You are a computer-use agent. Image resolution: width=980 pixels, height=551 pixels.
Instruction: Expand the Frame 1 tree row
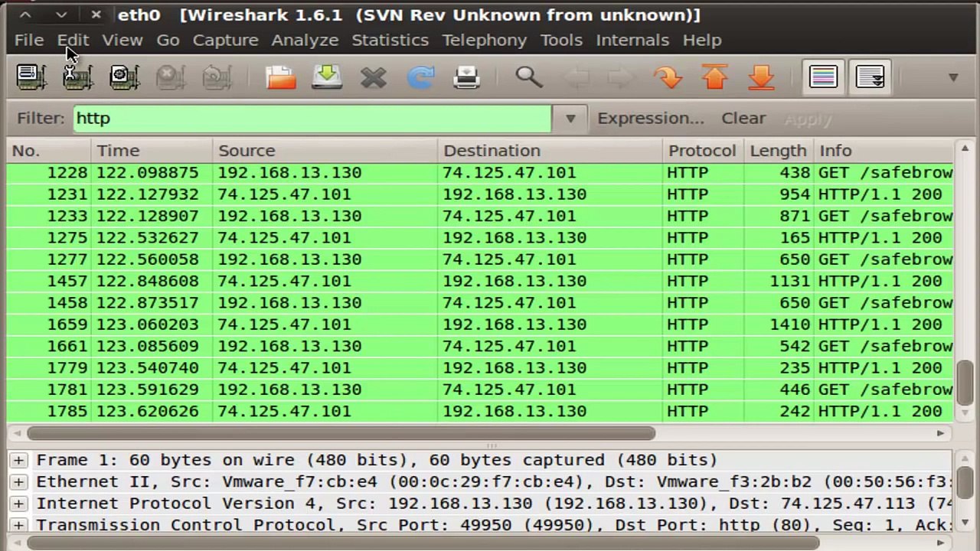(x=18, y=460)
